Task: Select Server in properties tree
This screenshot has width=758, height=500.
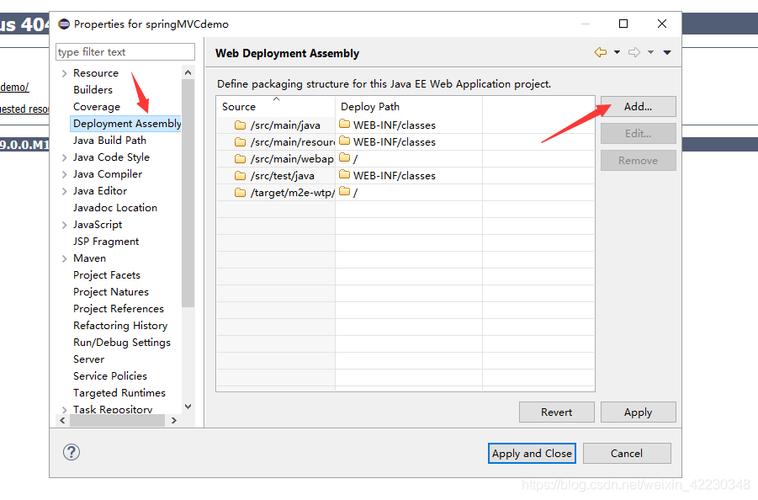Action: click(88, 359)
